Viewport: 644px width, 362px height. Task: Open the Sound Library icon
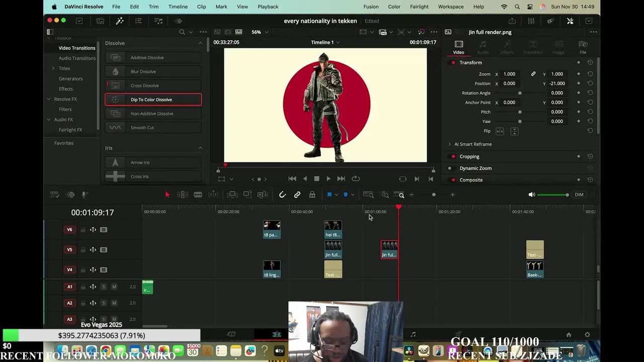click(x=158, y=21)
